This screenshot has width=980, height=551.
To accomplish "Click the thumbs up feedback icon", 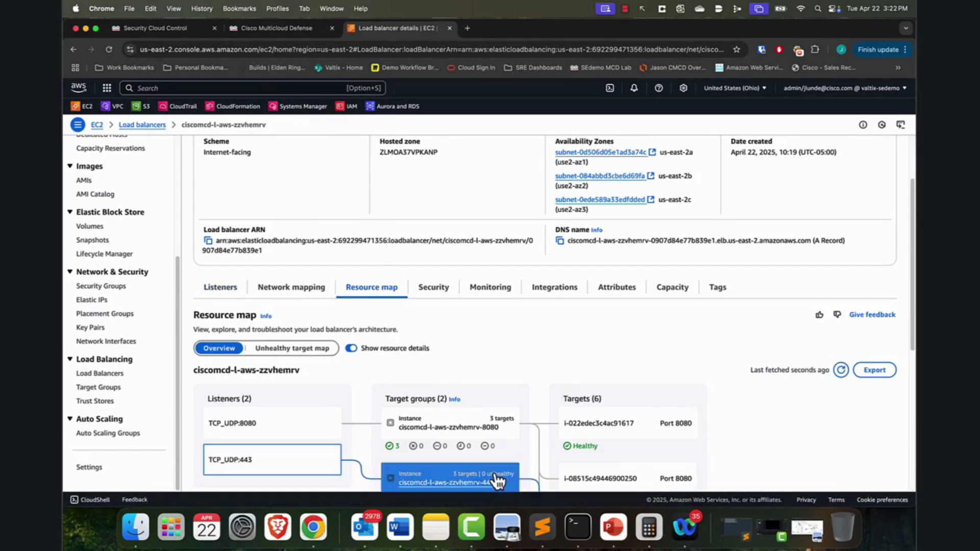I will click(x=820, y=315).
